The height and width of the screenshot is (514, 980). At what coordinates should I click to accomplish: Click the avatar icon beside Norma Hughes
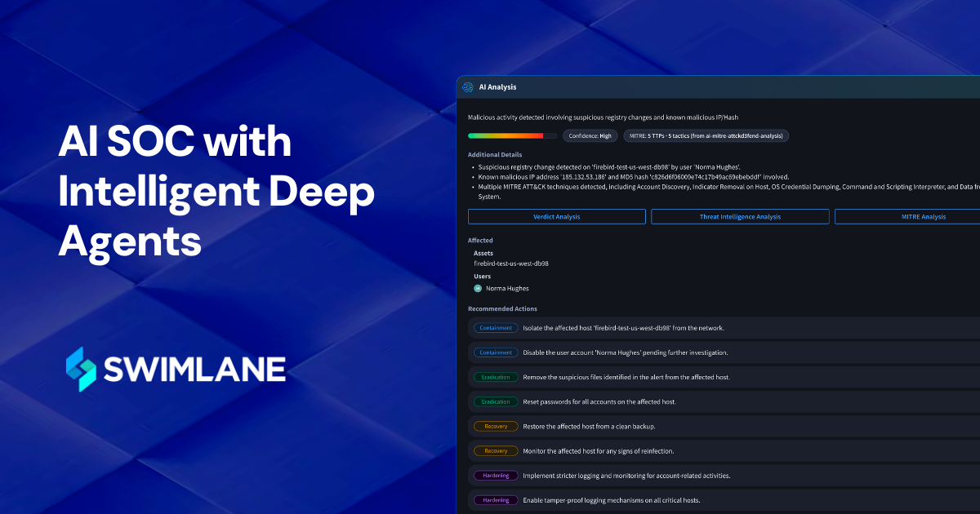[478, 288]
